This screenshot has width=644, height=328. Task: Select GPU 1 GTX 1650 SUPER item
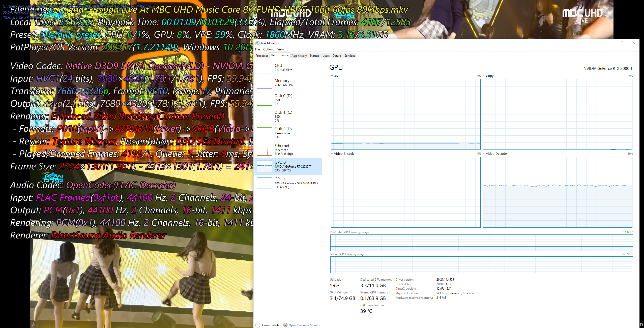click(288, 183)
